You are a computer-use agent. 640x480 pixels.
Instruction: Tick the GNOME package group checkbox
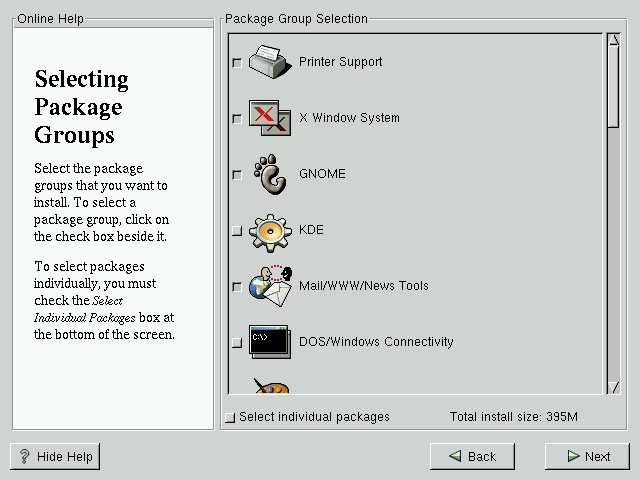point(237,175)
